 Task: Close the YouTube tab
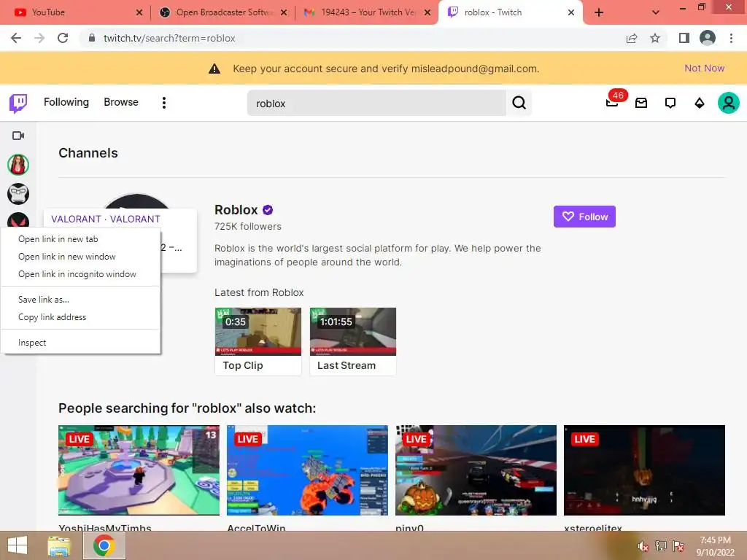(139, 12)
